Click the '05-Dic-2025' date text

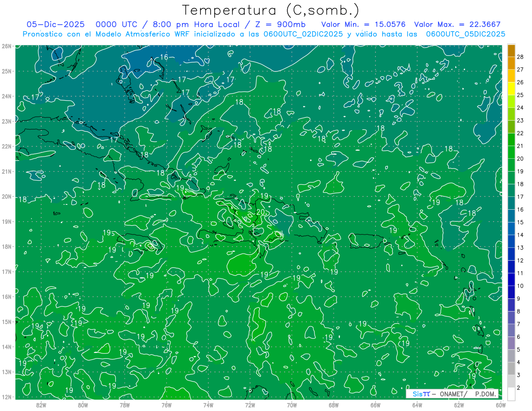(57, 24)
